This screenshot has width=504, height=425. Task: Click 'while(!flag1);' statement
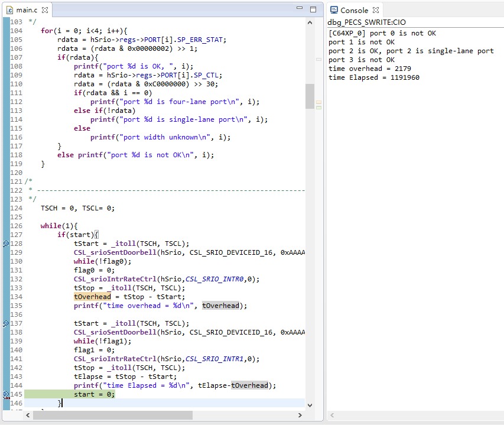pos(102,341)
